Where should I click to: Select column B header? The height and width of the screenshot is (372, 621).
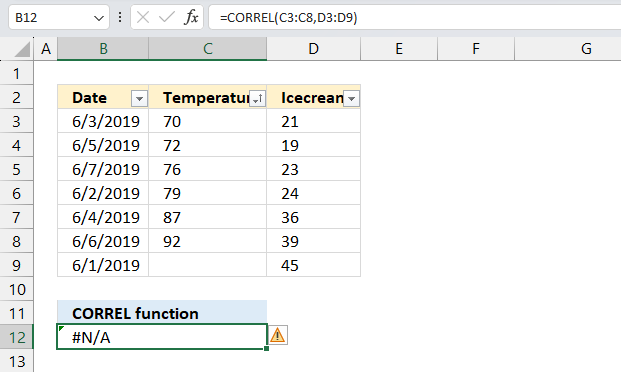click(103, 49)
